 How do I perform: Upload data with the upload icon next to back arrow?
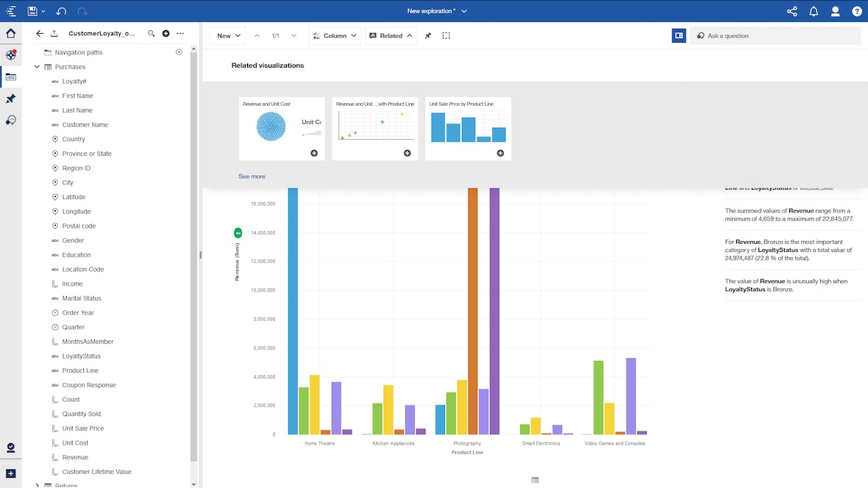click(54, 33)
